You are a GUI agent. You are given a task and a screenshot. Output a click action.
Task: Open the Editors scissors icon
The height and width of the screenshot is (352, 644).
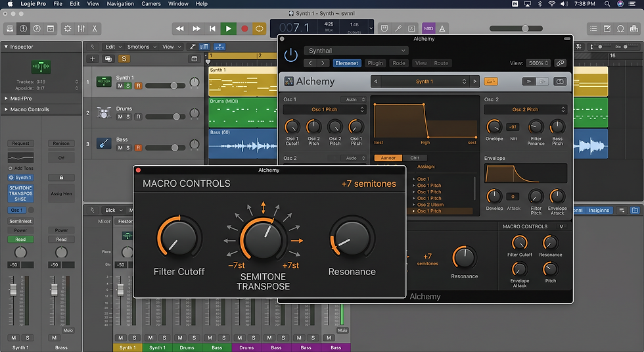(95, 29)
